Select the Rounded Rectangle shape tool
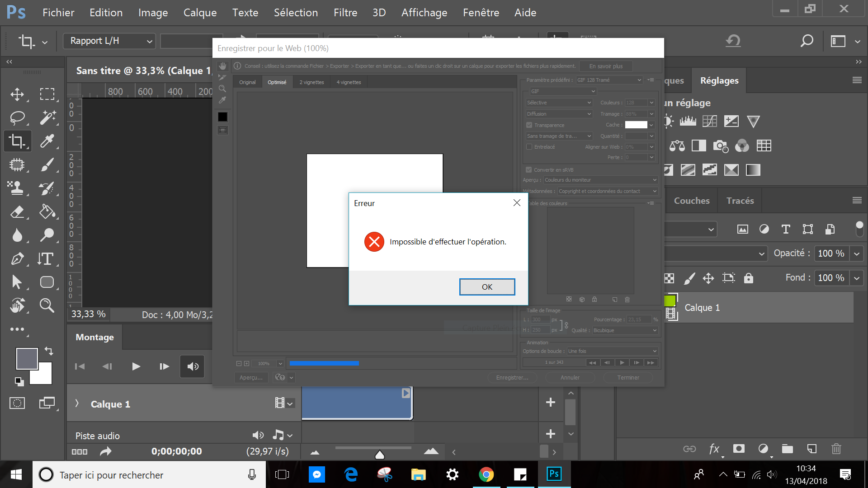The image size is (868, 488). click(x=47, y=282)
